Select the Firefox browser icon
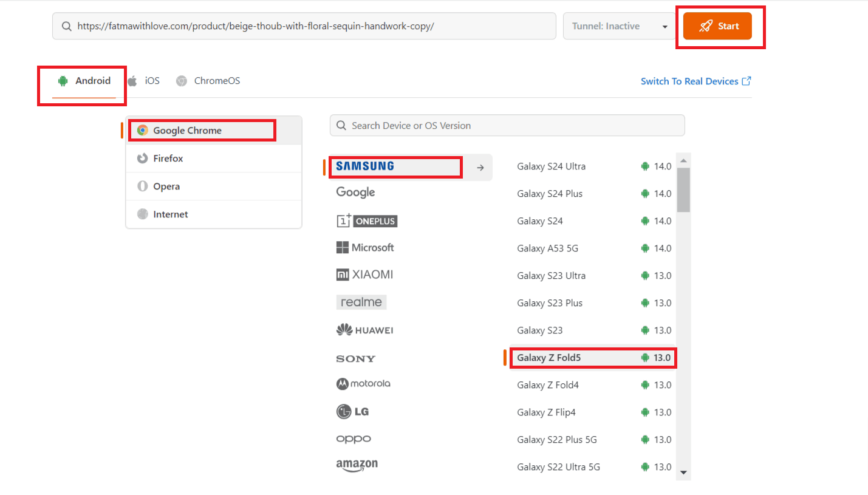 coord(144,158)
